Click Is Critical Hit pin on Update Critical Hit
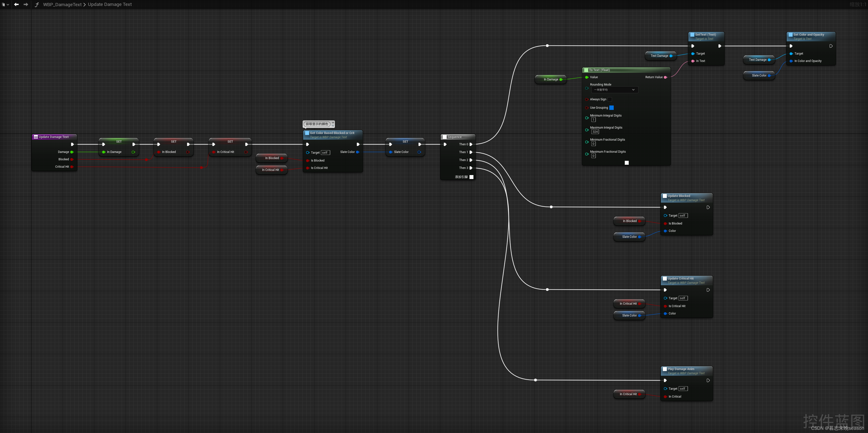This screenshot has height=433, width=868. [665, 306]
